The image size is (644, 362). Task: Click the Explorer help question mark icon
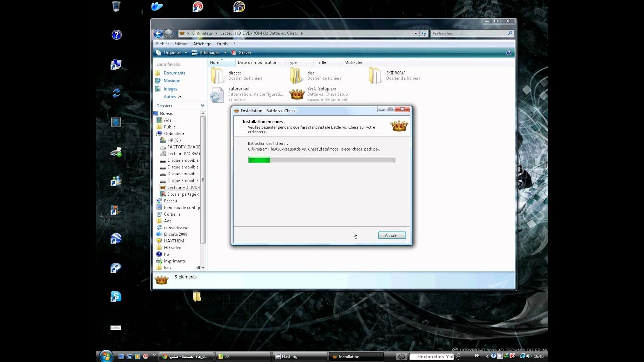click(x=509, y=52)
